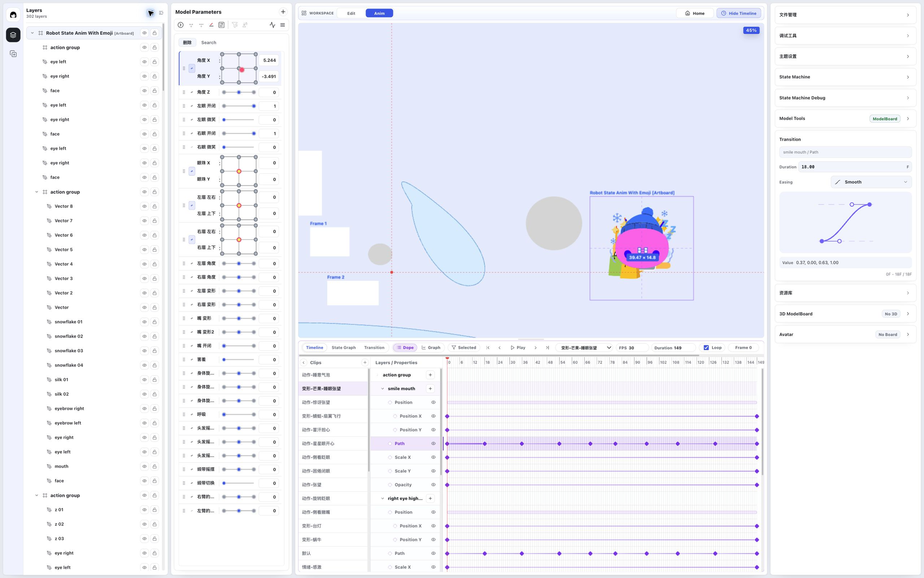
Task: Toggle visibility of Vector 8 layer
Action: [144, 206]
